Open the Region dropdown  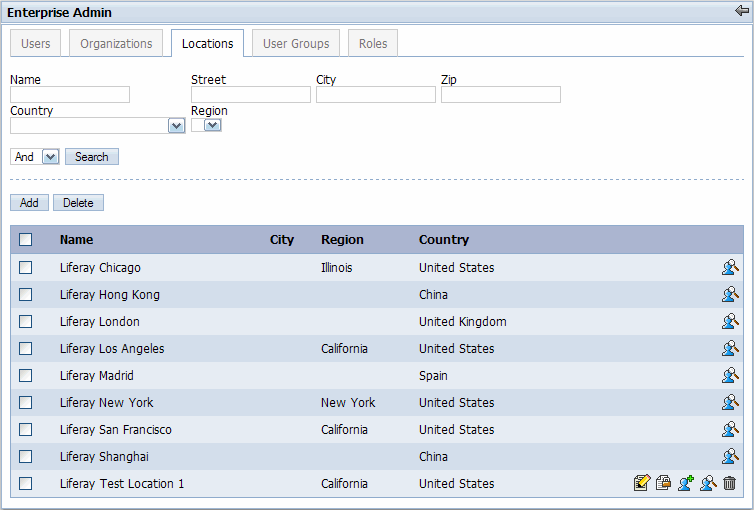206,125
